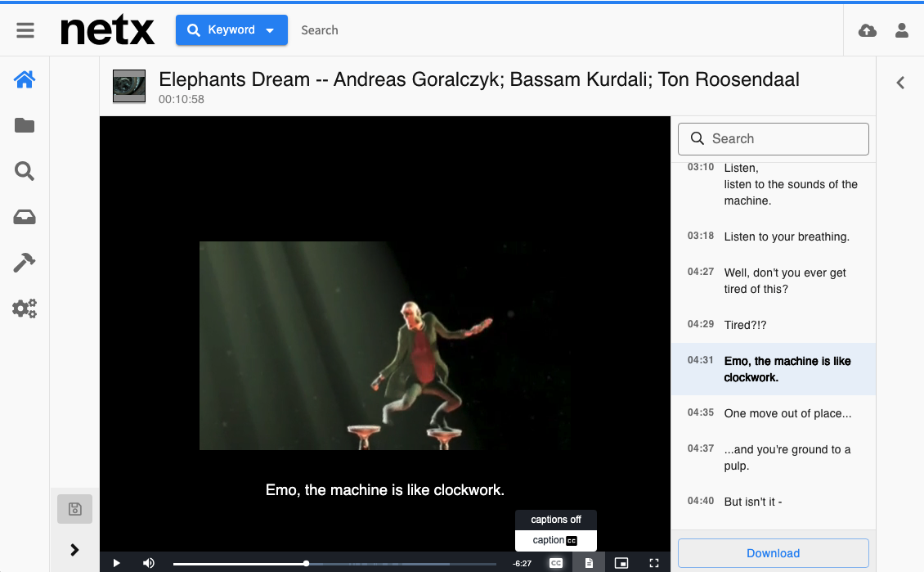Select the 'caption CC' track option
This screenshot has height=572, width=924.
556,540
